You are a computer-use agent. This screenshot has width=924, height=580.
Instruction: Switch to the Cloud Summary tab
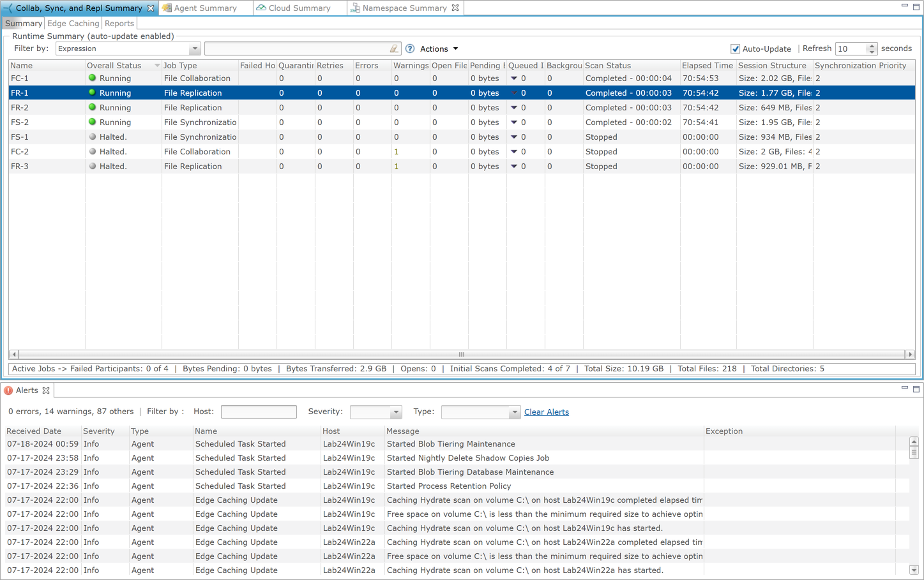tap(299, 8)
